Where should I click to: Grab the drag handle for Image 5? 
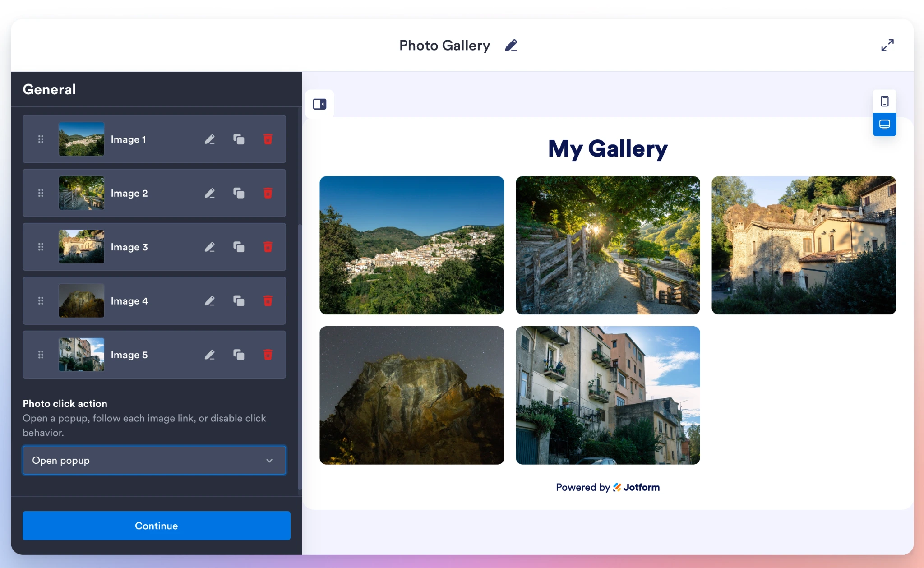pos(41,355)
